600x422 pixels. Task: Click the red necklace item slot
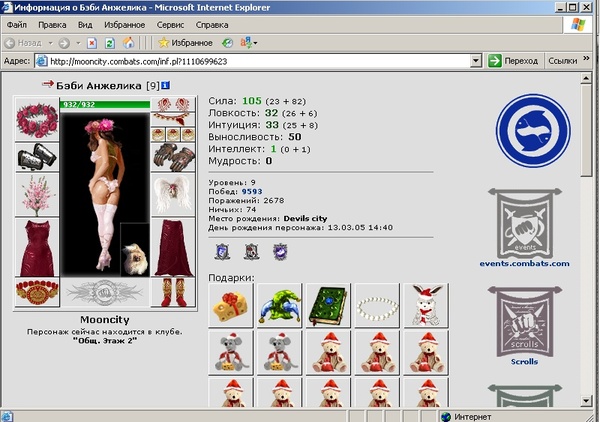tap(173, 119)
